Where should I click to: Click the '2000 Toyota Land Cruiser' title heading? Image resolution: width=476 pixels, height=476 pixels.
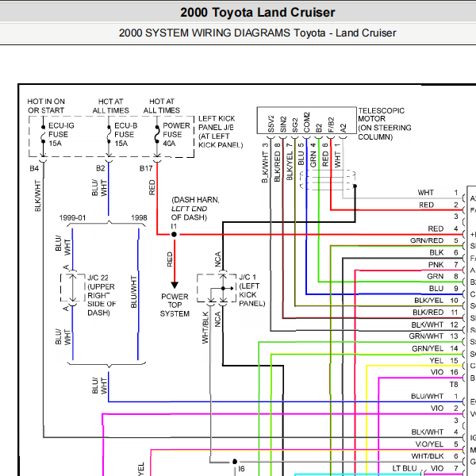[x=257, y=13]
